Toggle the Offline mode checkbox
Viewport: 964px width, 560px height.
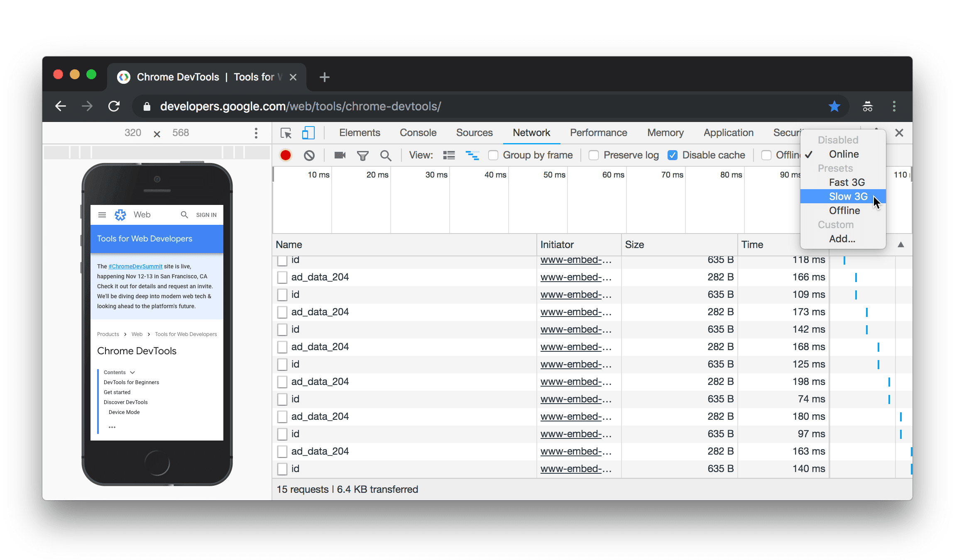point(766,155)
